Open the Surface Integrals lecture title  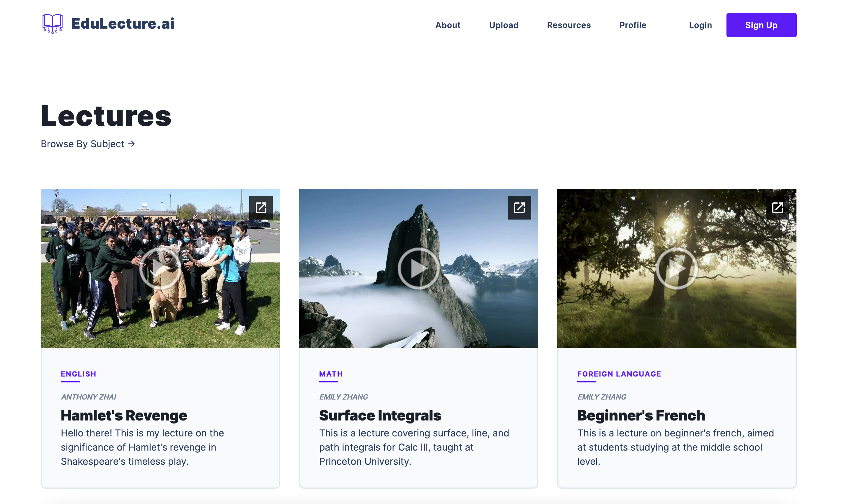tap(380, 415)
